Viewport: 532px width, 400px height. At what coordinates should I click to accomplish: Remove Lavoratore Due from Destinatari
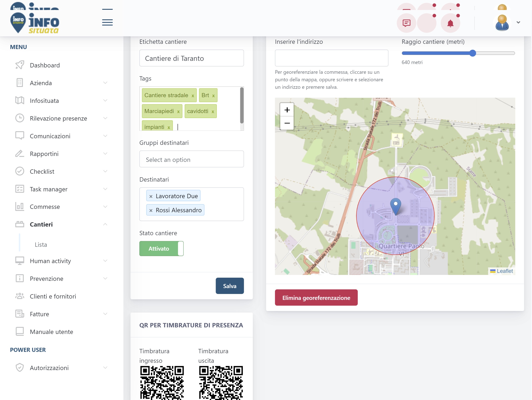[x=151, y=196]
